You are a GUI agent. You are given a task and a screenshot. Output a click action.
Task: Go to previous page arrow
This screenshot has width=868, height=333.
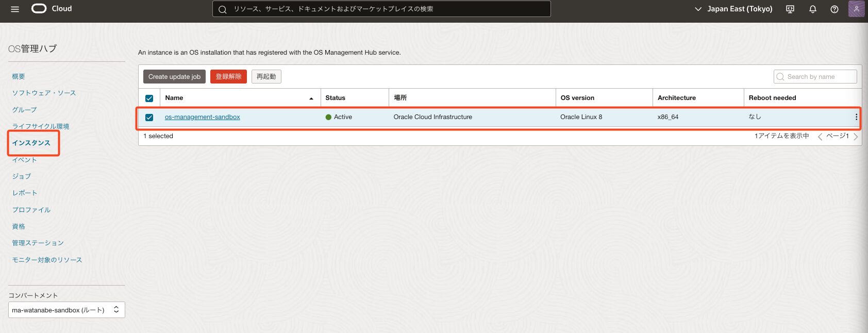point(820,137)
